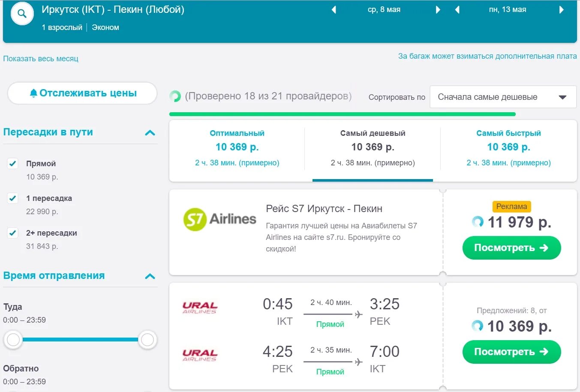Click the 7:00 return arrival time
The height and width of the screenshot is (392, 580).
coord(385,352)
